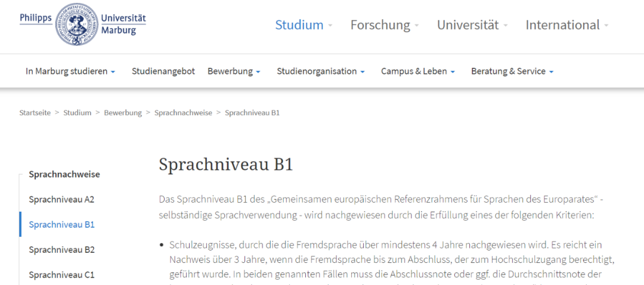
Task: Click the Studium breadcrumb link
Action: 78,113
